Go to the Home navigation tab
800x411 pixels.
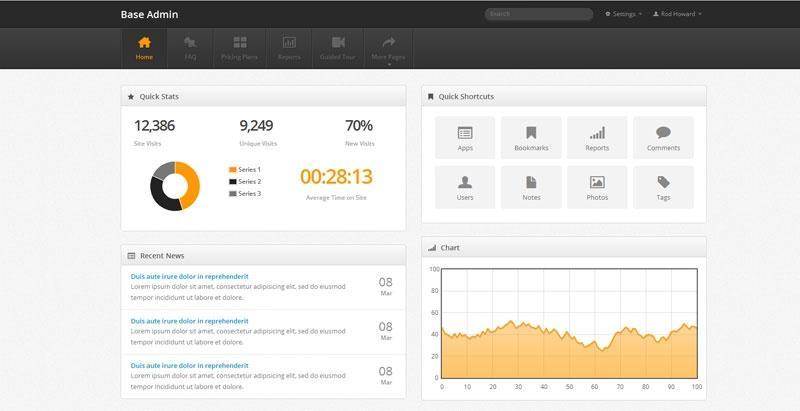(144, 48)
